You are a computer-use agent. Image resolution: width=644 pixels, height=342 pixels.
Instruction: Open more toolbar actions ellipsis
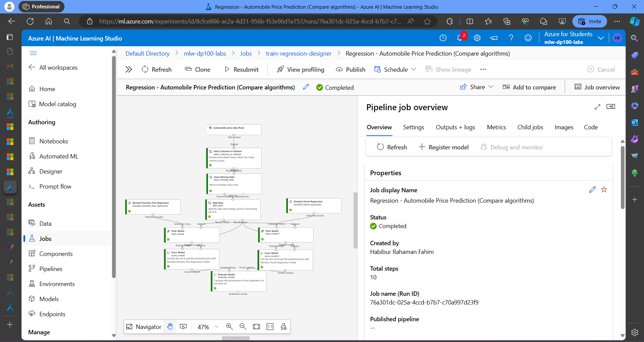coord(483,69)
